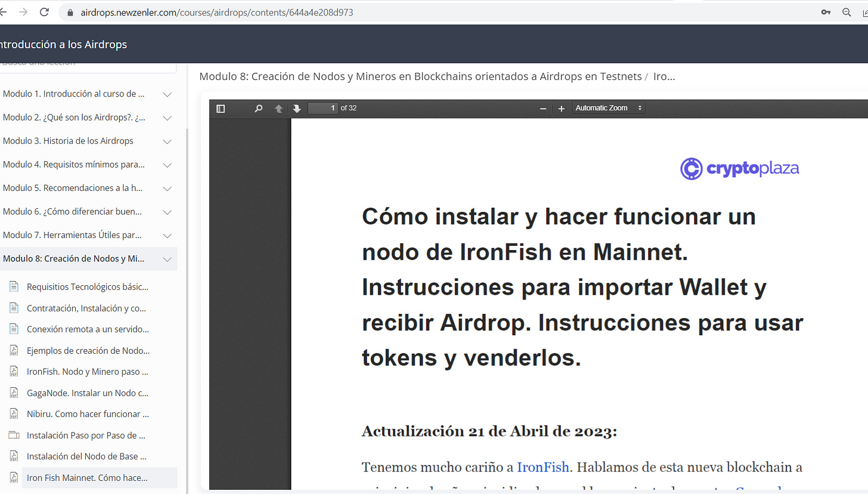Select Modulo 4. Requisitos mínimos

click(x=74, y=164)
